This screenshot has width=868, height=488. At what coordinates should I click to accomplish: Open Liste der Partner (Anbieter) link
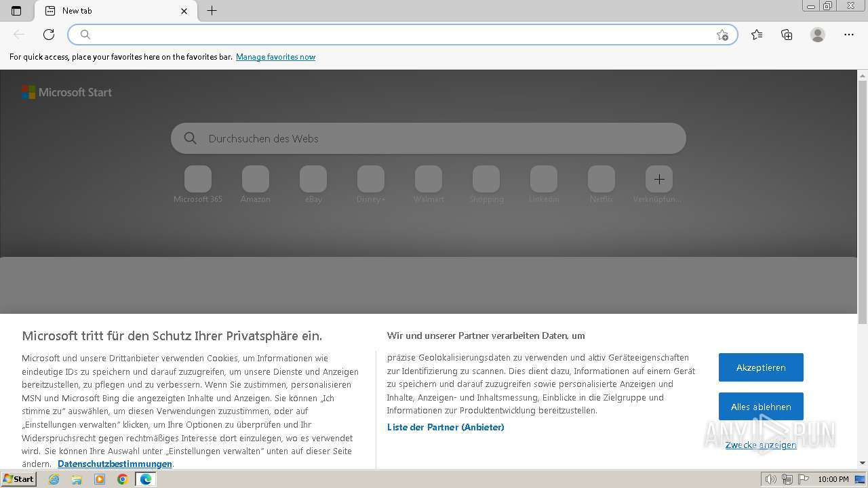(446, 427)
